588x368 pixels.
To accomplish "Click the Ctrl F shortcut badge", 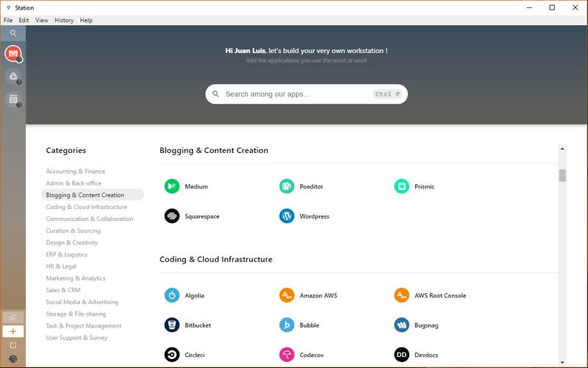I will [x=387, y=94].
